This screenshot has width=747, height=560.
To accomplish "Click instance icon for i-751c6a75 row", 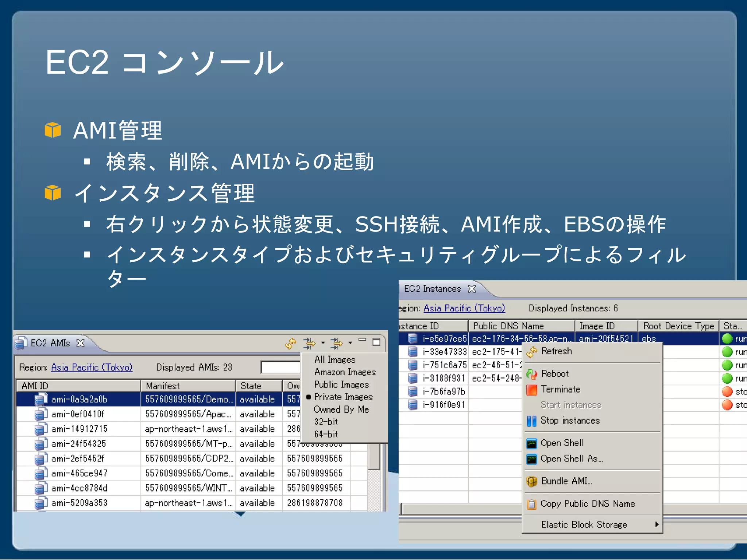I will click(413, 365).
